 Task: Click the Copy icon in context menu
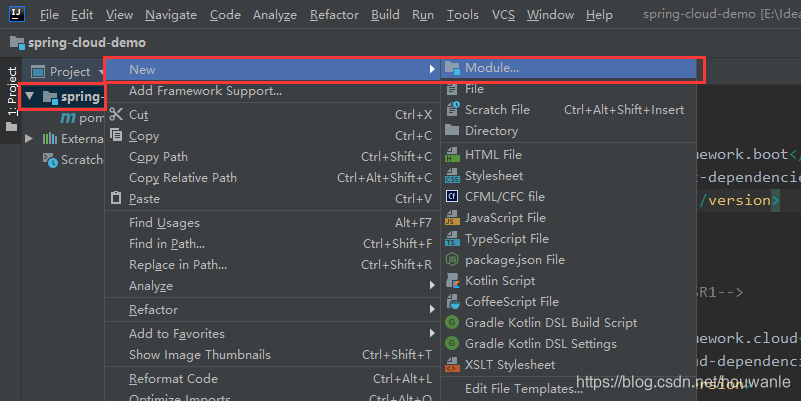coord(116,135)
